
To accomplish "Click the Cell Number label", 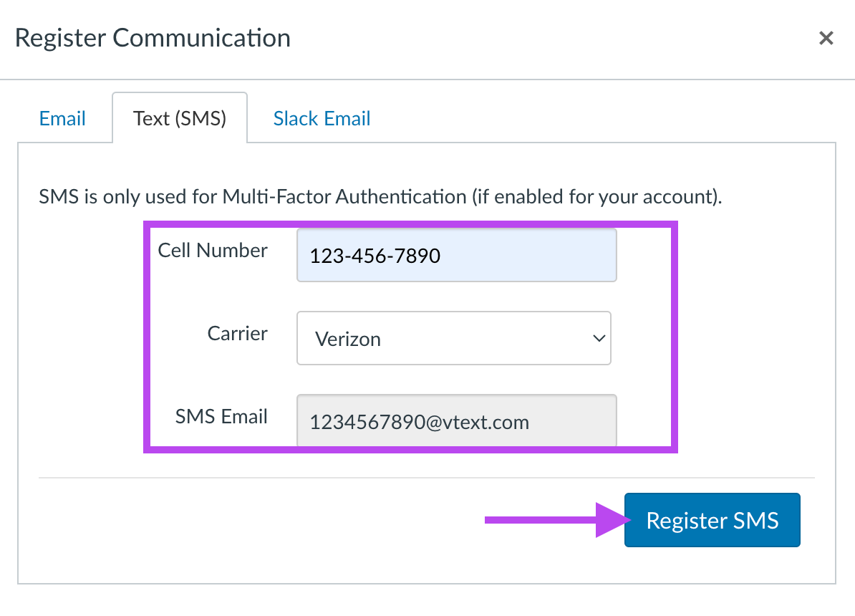I will click(213, 251).
